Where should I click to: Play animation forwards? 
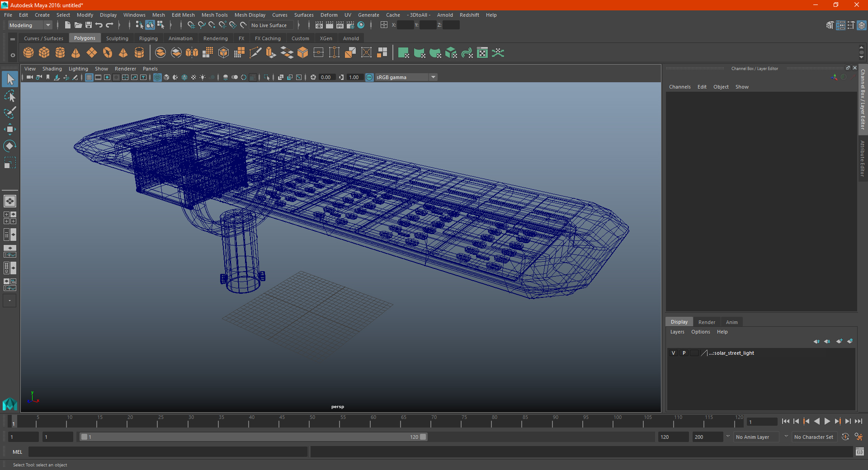(x=827, y=421)
